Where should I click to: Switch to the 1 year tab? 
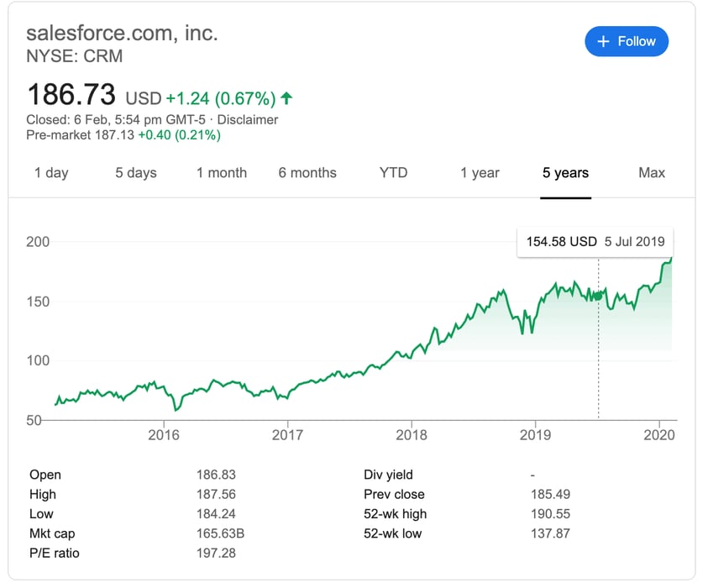coord(480,172)
